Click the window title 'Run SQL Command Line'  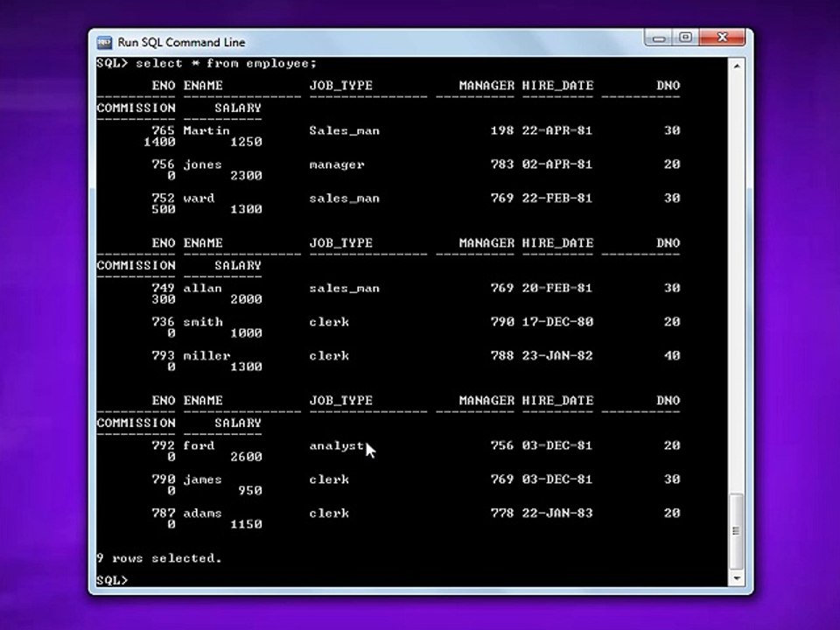click(x=181, y=42)
